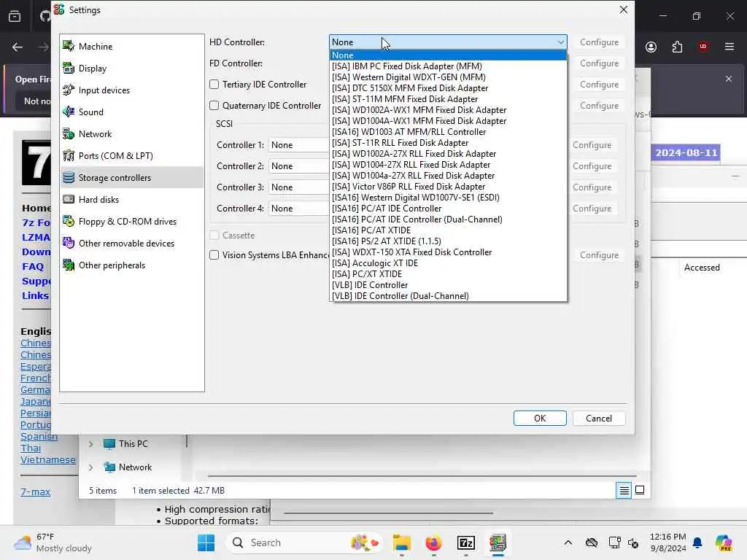Click the browser back arrow

coord(18,47)
